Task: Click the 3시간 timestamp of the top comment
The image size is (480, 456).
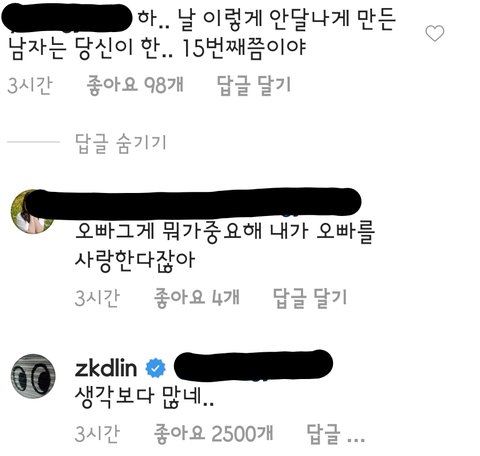Action: pyautogui.click(x=30, y=85)
